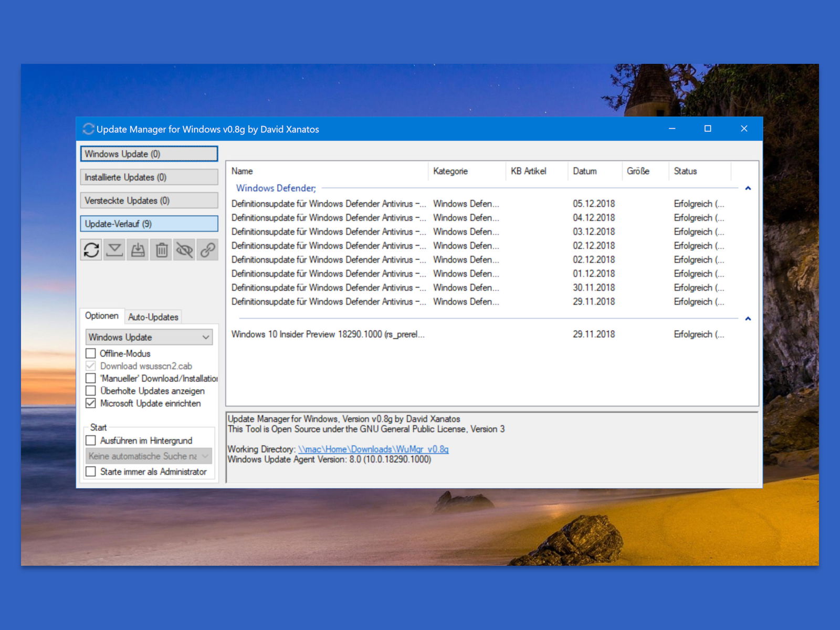This screenshot has width=840, height=630.
Task: Click the chain link icon in toolbar
Action: (207, 250)
